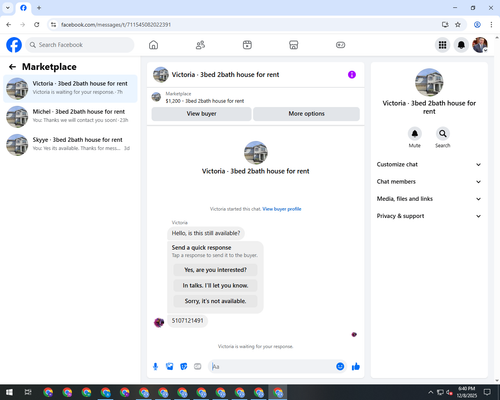Click the taskbar clock and date
The height and width of the screenshot is (400, 500).
point(467,392)
